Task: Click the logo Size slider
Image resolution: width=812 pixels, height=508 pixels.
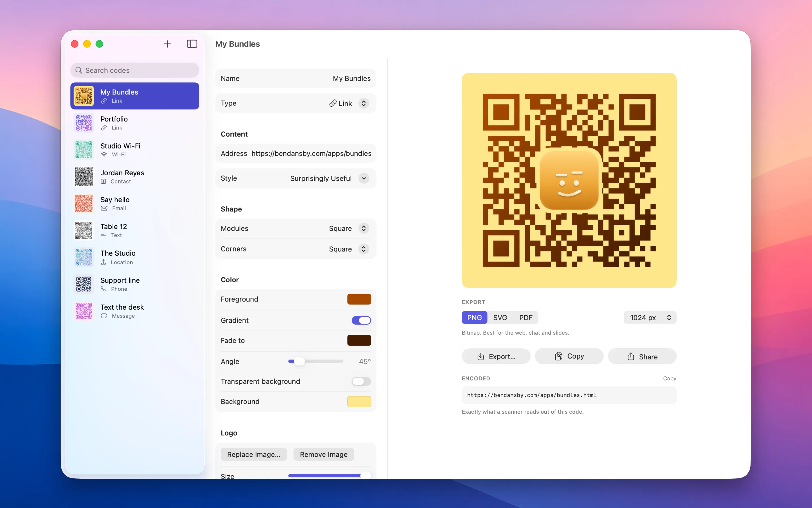Action: [330, 476]
